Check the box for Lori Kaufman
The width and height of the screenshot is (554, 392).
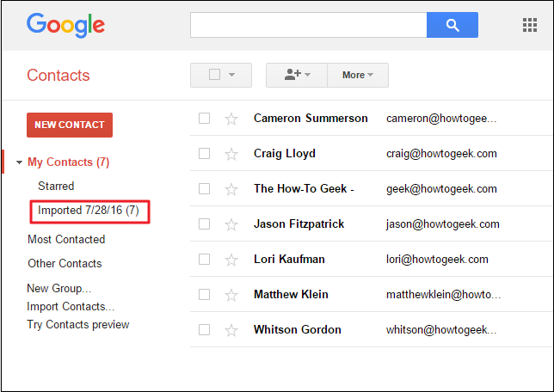tap(204, 260)
